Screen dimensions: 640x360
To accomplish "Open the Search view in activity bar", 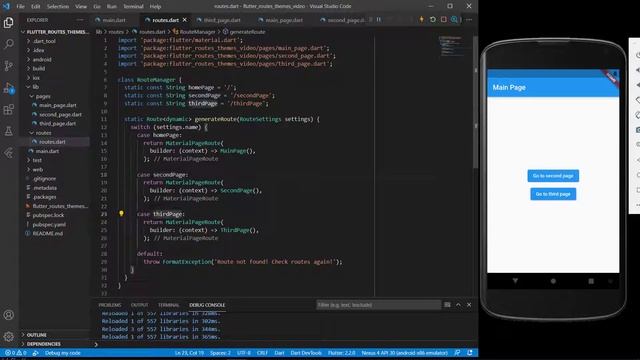I will pos(9,44).
